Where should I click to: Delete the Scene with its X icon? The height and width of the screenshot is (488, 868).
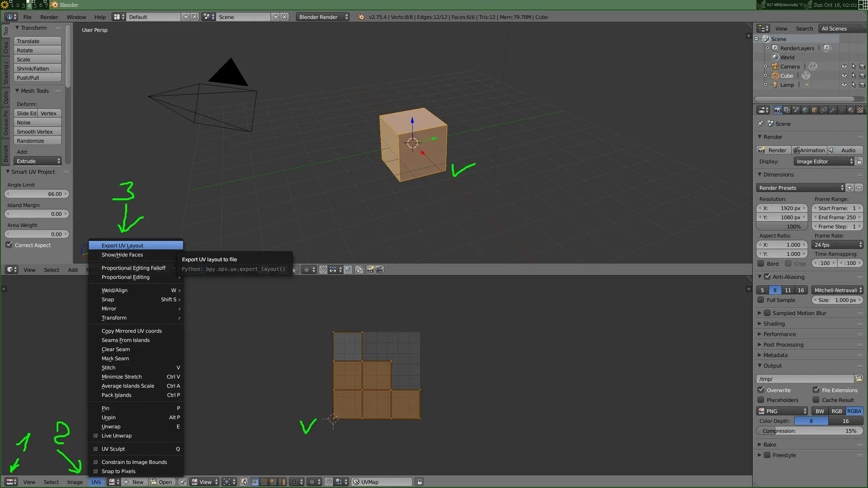coord(285,17)
